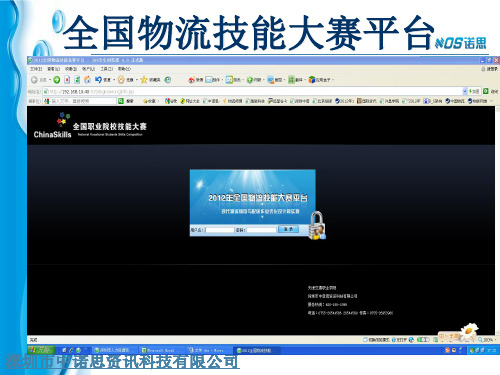Click the home page house icon
Image resolution: width=500 pixels, height=375 pixels.
(x=87, y=80)
